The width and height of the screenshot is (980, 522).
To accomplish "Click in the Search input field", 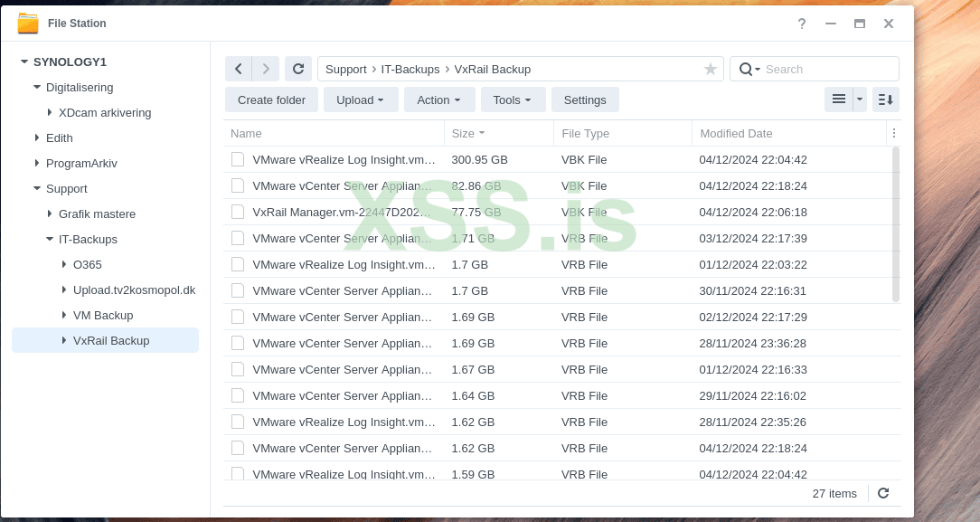I will [x=829, y=70].
